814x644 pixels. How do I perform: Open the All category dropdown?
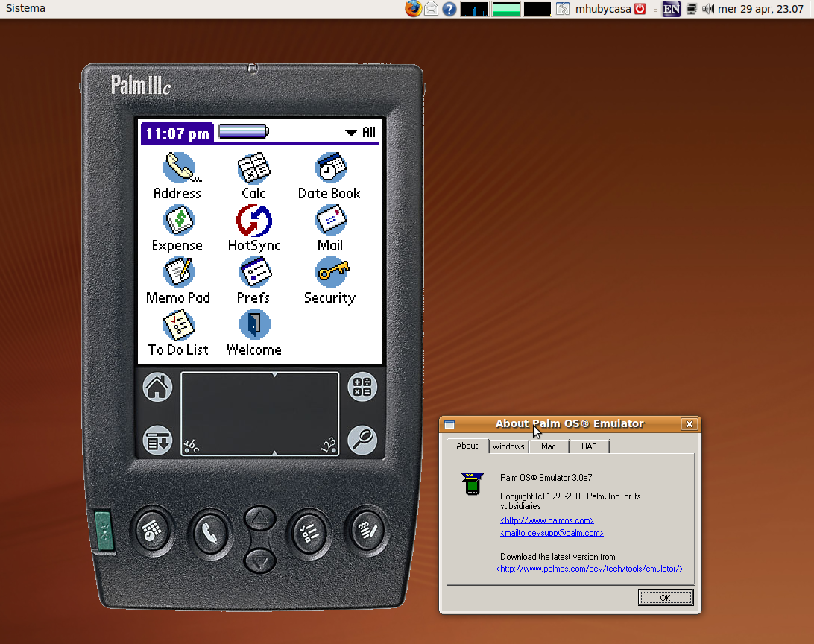click(360, 133)
